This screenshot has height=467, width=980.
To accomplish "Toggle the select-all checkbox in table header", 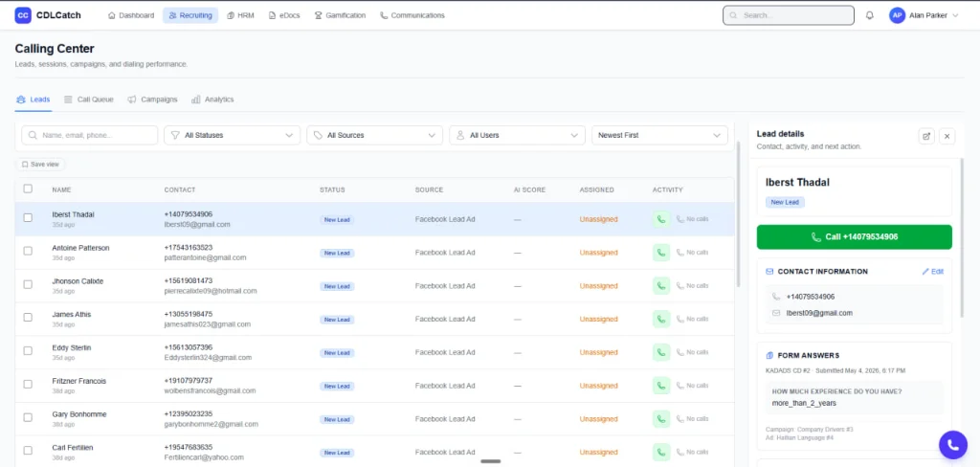I will point(28,189).
